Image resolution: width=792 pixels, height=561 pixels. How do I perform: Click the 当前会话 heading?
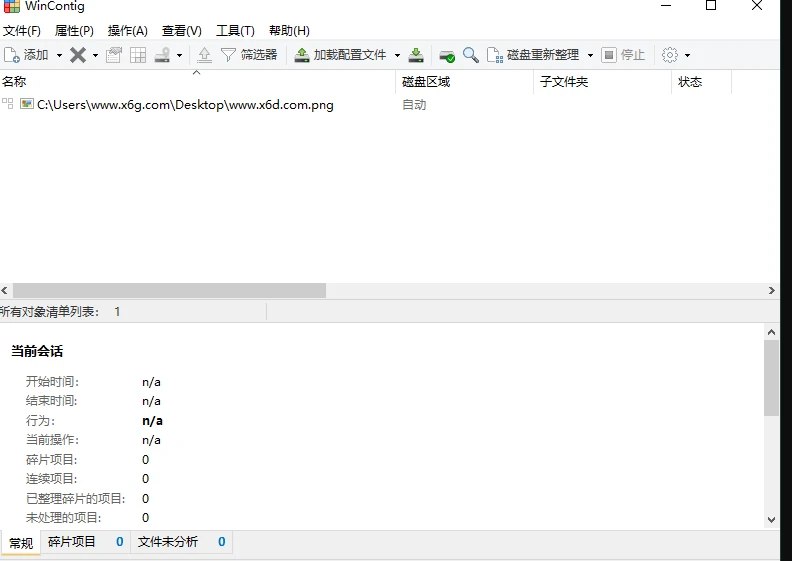click(37, 351)
